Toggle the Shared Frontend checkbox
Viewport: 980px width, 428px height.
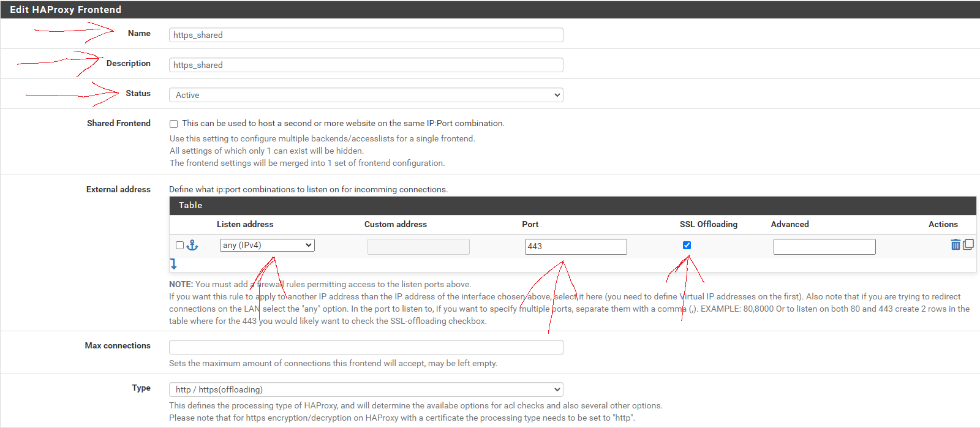(174, 124)
